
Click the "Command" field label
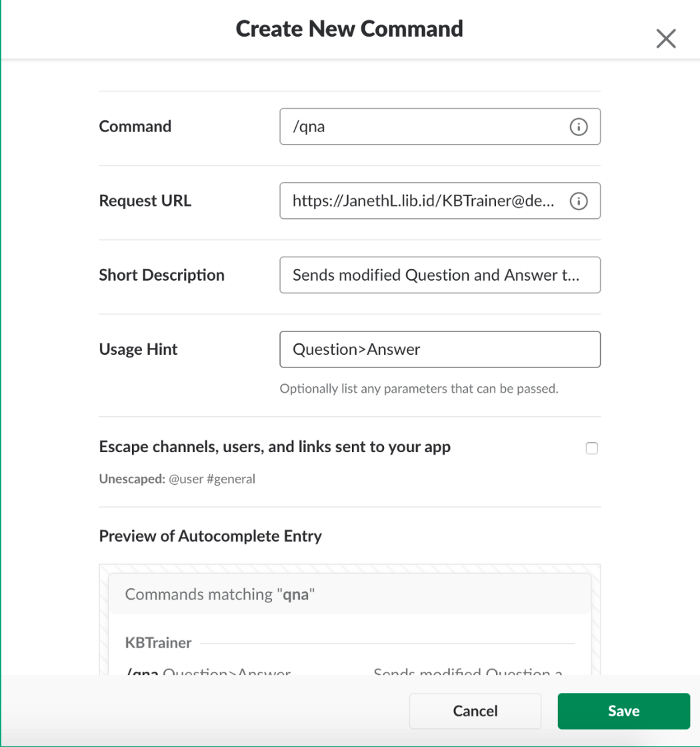tap(135, 127)
